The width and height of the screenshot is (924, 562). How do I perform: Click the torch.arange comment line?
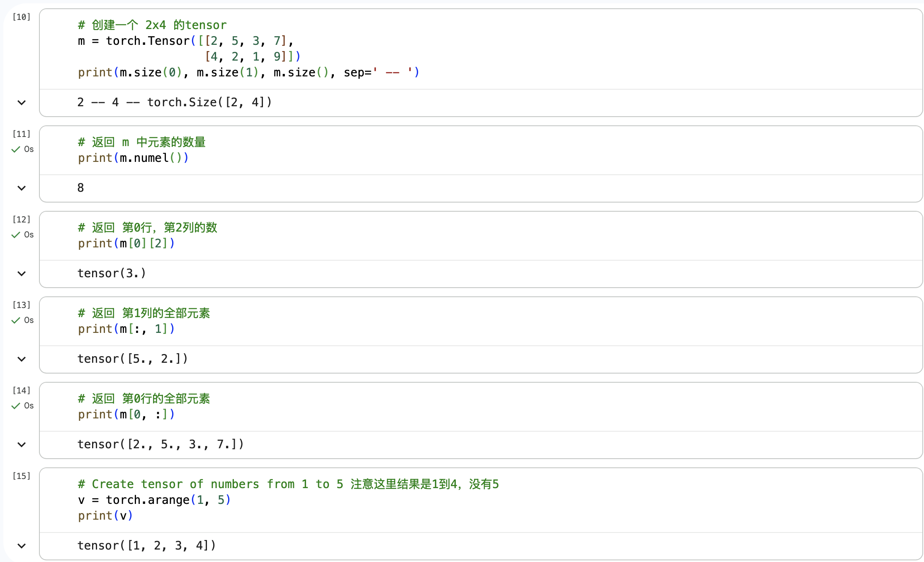click(x=288, y=484)
